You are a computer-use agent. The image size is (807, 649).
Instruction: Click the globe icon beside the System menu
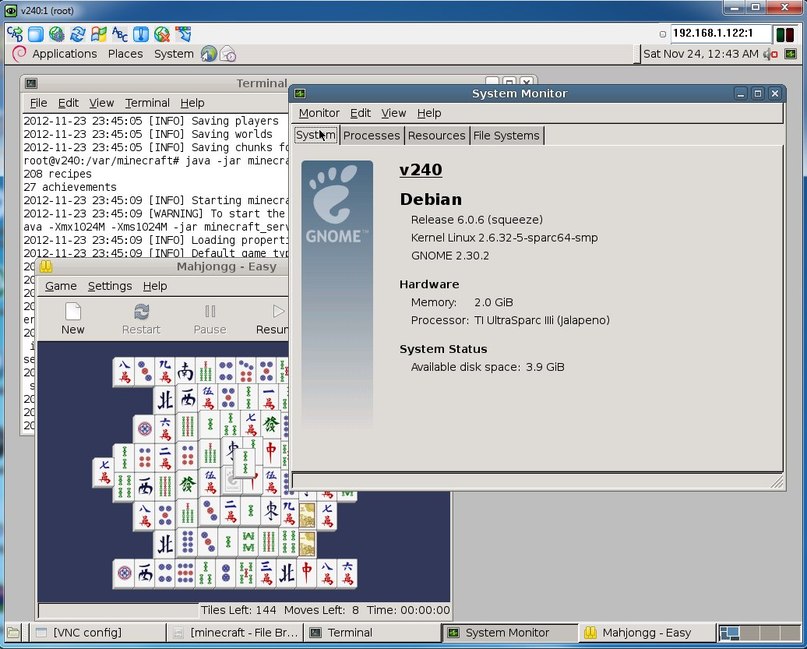pyautogui.click(x=207, y=54)
